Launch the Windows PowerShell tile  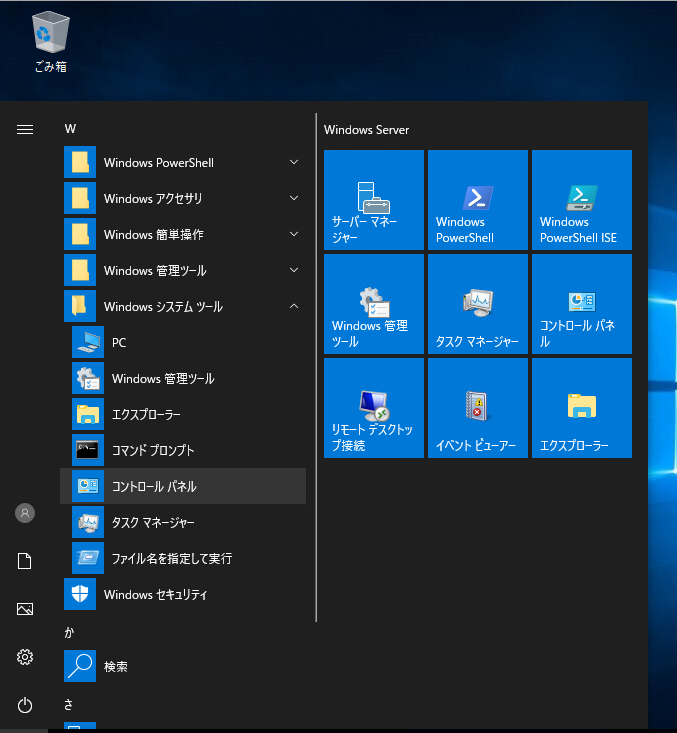[x=478, y=200]
